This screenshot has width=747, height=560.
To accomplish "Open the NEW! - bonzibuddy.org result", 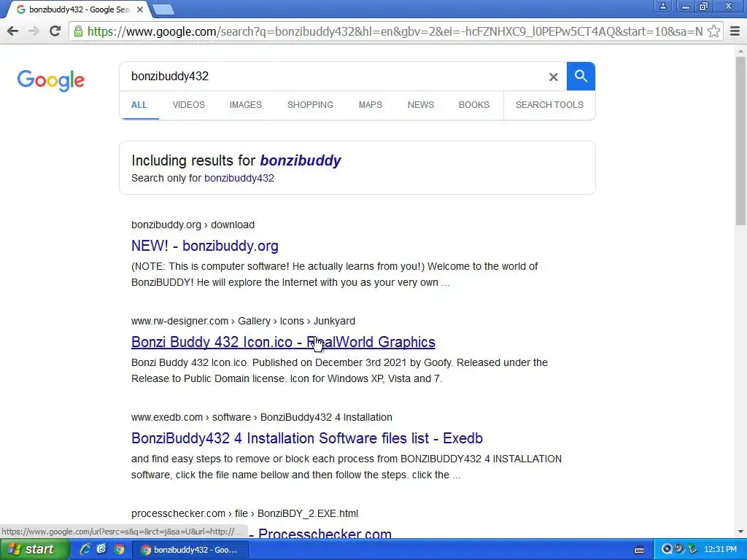I will click(x=205, y=246).
